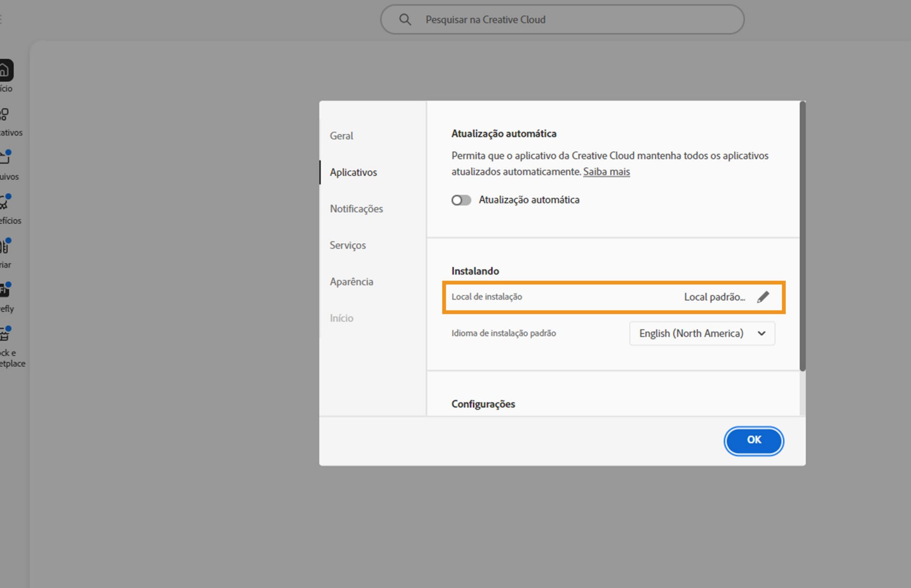Viewport: 911px width, 588px height.
Task: Click the pencil edit icon for install location
Action: [762, 297]
